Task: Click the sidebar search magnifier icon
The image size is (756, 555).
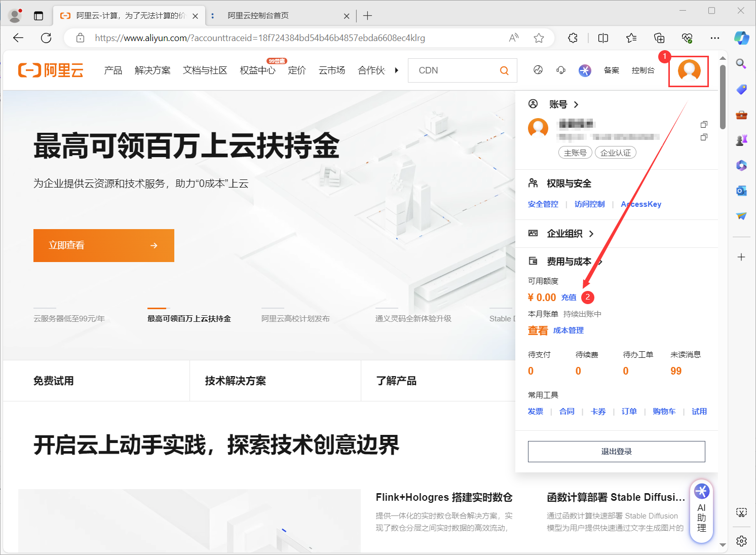Action: coord(741,64)
